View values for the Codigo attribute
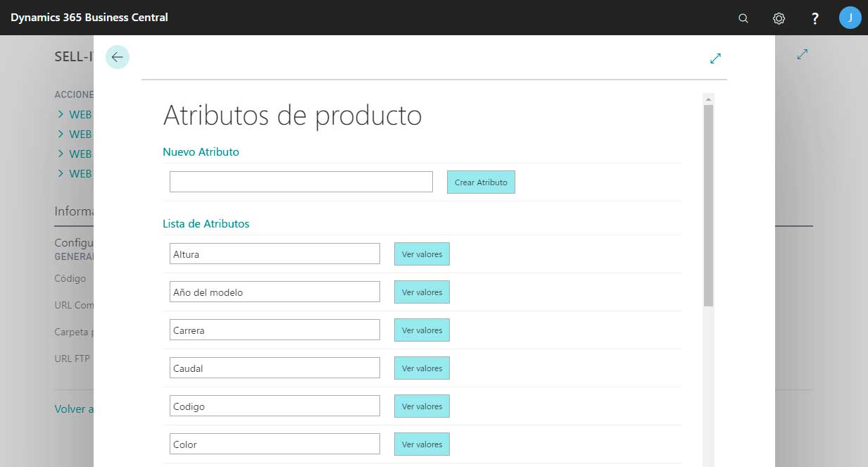The width and height of the screenshot is (868, 467). point(422,406)
